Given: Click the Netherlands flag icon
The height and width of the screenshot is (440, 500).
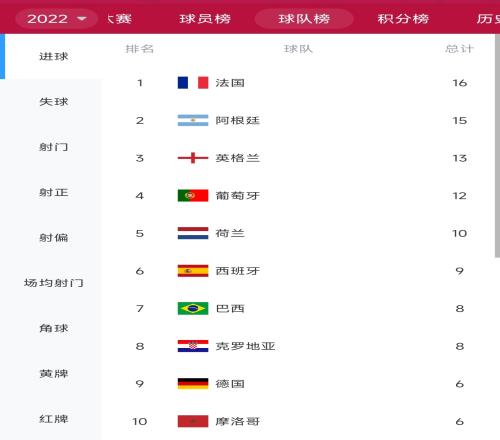Looking at the screenshot, I should pyautogui.click(x=193, y=233).
